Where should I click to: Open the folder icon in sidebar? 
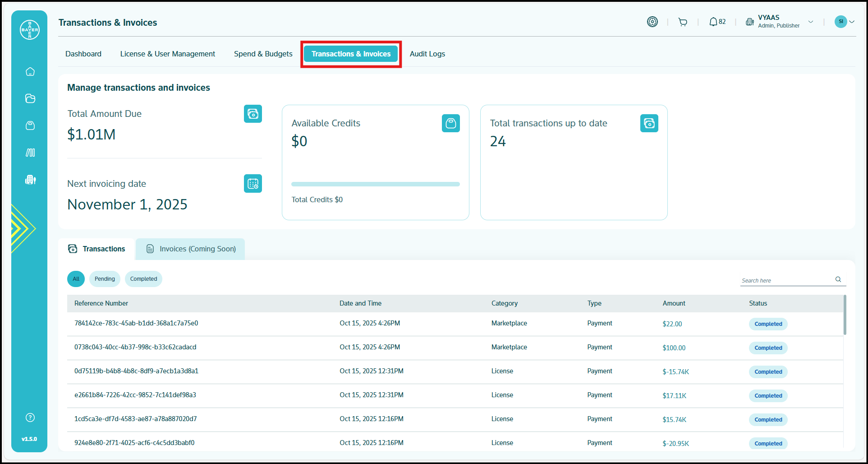[30, 98]
